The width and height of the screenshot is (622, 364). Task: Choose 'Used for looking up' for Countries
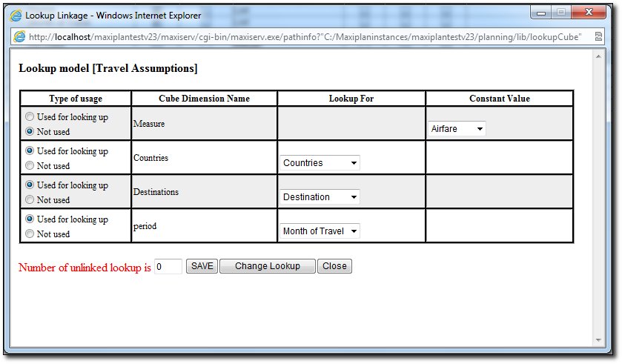30,151
